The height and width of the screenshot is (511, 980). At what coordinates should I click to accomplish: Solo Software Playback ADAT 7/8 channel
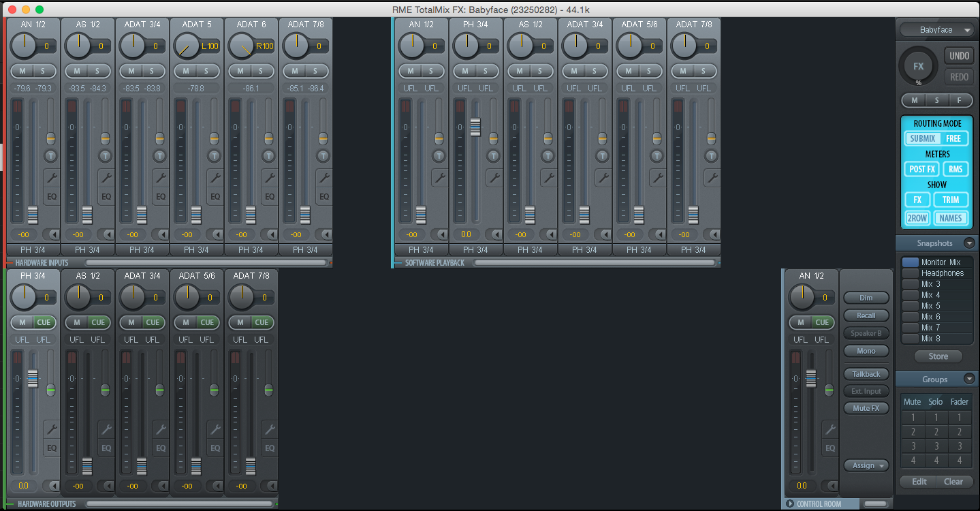[x=703, y=71]
